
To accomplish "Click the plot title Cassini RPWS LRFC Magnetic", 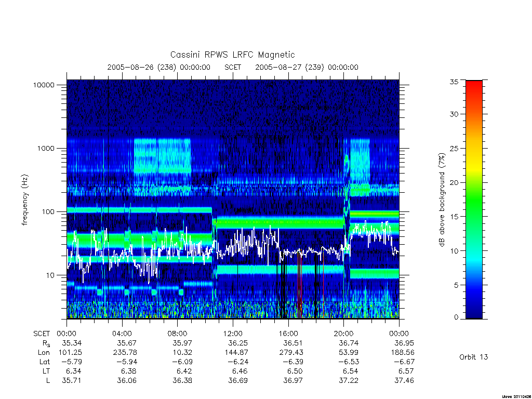I will (x=232, y=55).
